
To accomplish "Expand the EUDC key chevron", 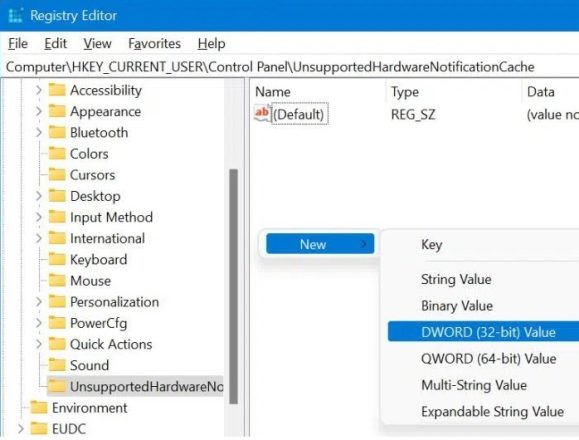I will click(x=21, y=429).
